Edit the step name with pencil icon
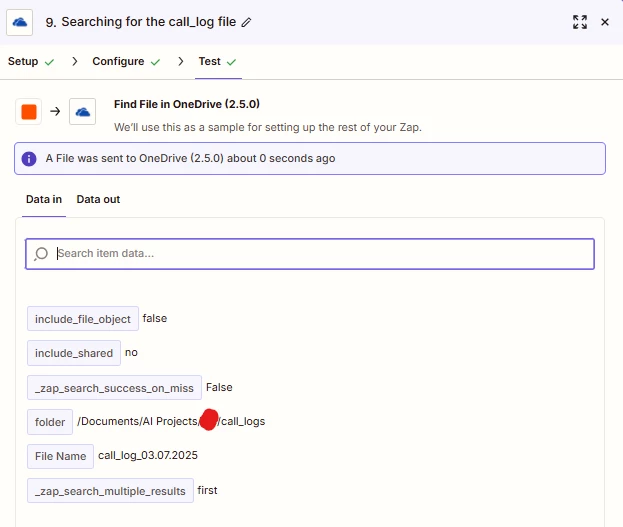 point(246,22)
